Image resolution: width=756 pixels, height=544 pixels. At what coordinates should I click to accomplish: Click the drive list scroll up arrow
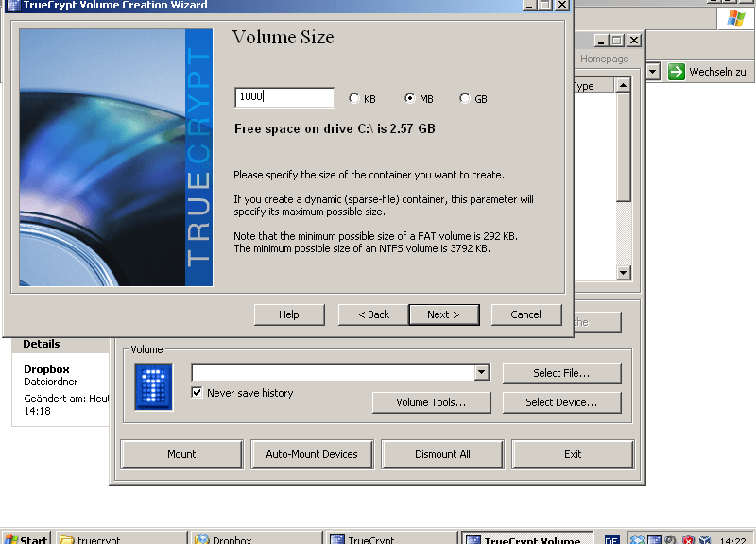[624, 85]
